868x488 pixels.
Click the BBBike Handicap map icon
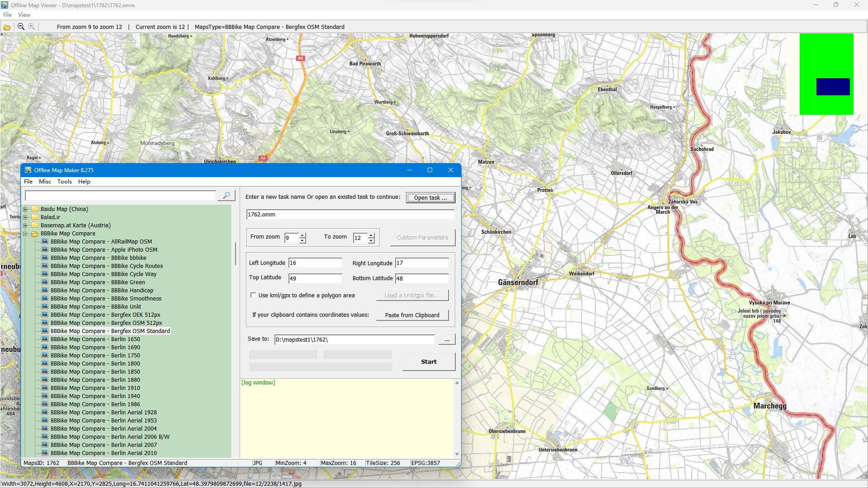45,291
